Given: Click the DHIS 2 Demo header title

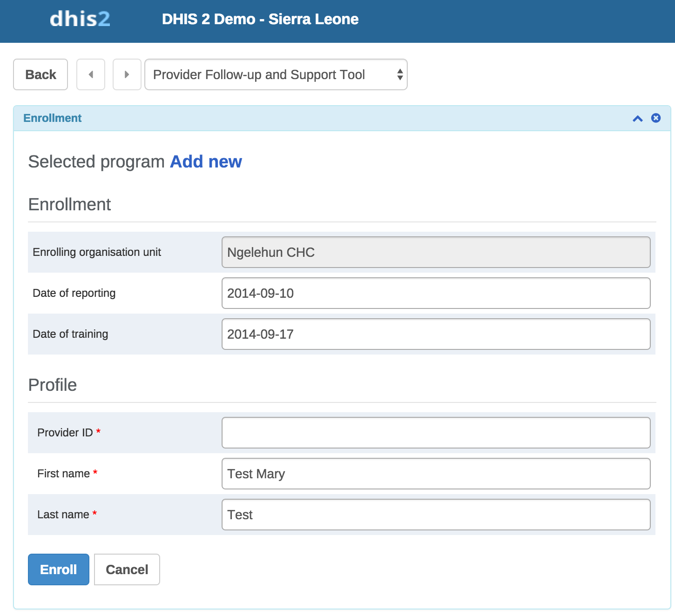Looking at the screenshot, I should coord(260,19).
